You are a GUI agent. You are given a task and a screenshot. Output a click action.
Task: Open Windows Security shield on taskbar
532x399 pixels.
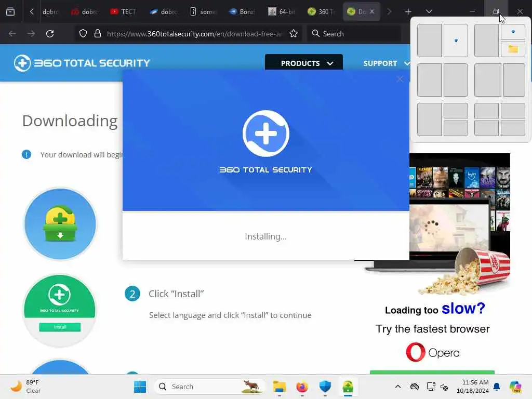coord(325,387)
